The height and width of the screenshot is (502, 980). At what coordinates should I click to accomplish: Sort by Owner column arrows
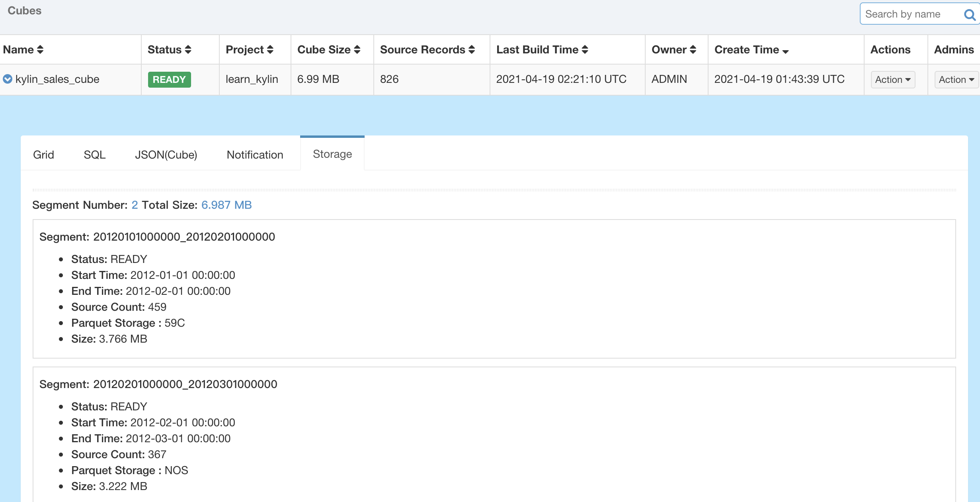point(693,50)
